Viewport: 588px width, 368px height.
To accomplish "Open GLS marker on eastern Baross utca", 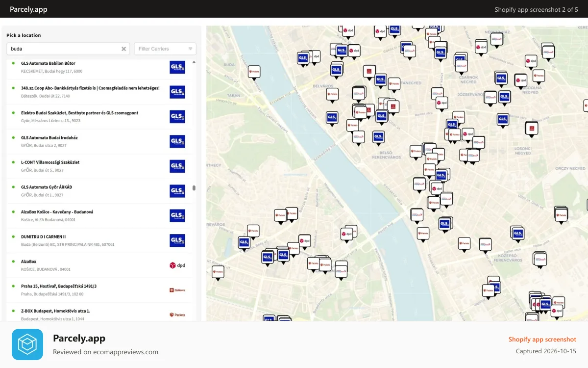I will point(503,120).
